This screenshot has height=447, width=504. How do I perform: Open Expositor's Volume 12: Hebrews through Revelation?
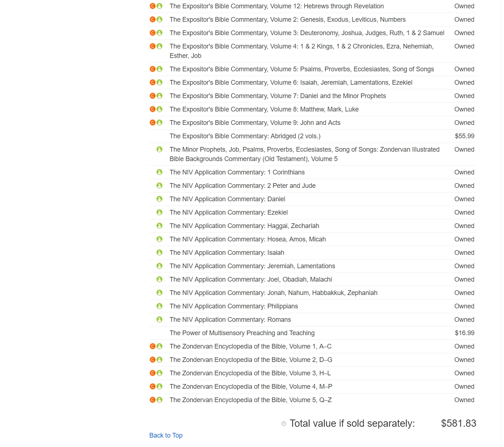pos(277,6)
